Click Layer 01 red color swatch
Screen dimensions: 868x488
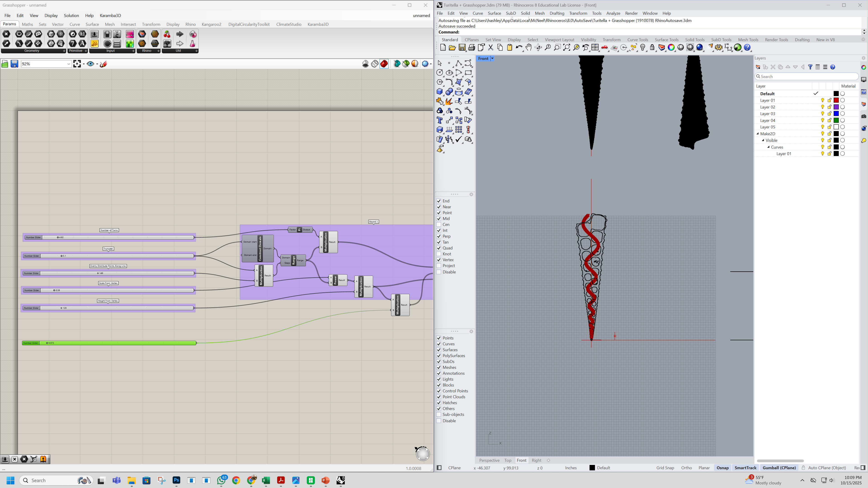836,100
